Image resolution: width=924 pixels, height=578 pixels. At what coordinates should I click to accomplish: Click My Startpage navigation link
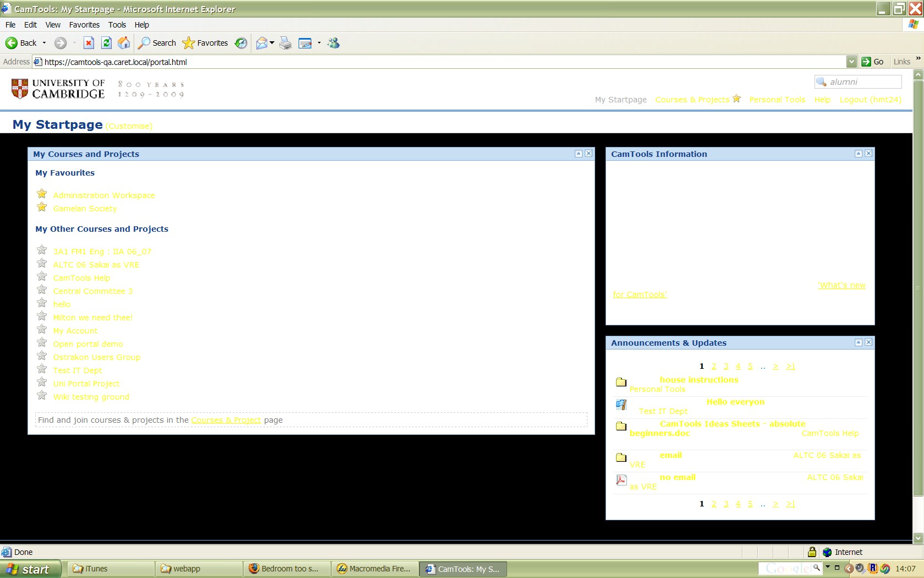621,100
